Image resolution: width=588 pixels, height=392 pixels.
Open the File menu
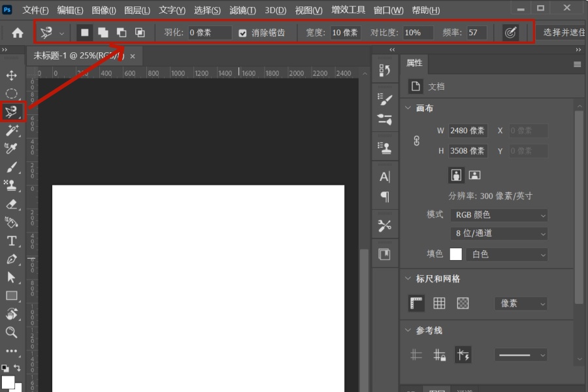35,10
